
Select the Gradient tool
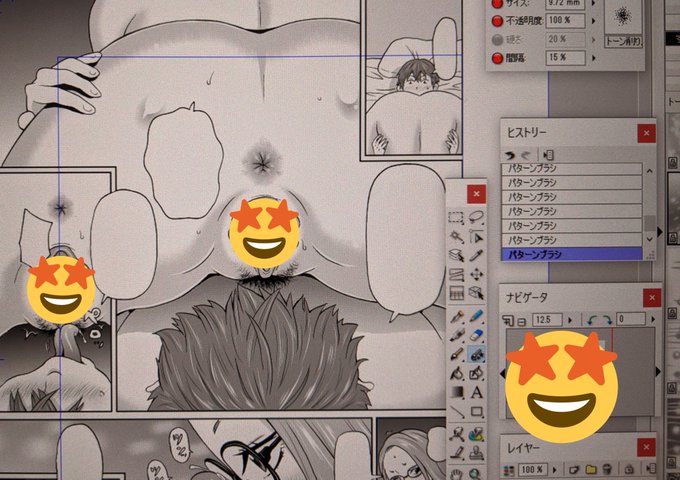pyautogui.click(x=457, y=392)
